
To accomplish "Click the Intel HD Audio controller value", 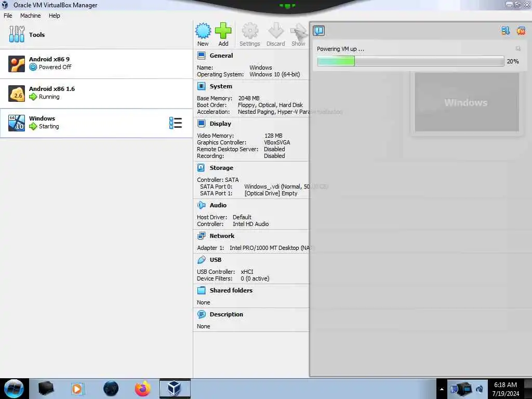I will 251,224.
